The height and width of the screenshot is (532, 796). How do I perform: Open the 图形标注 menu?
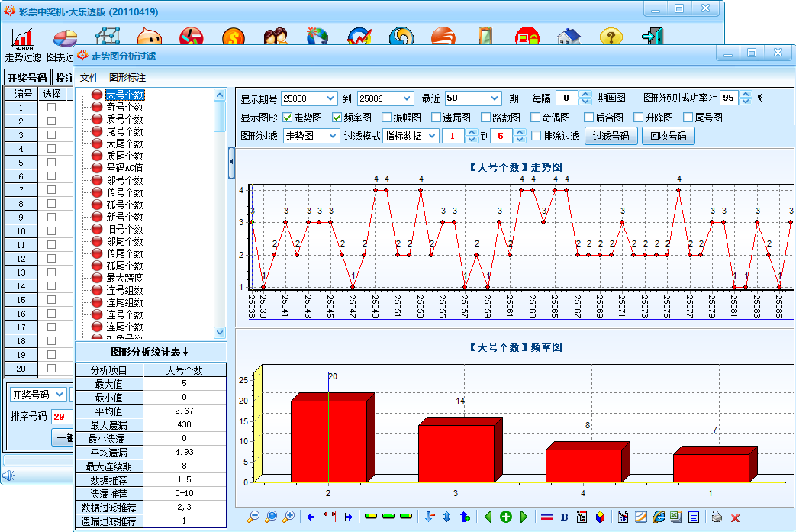click(127, 78)
